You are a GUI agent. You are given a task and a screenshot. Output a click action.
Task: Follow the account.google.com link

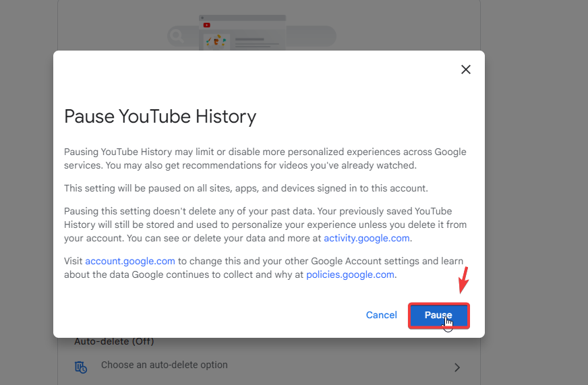(x=130, y=261)
